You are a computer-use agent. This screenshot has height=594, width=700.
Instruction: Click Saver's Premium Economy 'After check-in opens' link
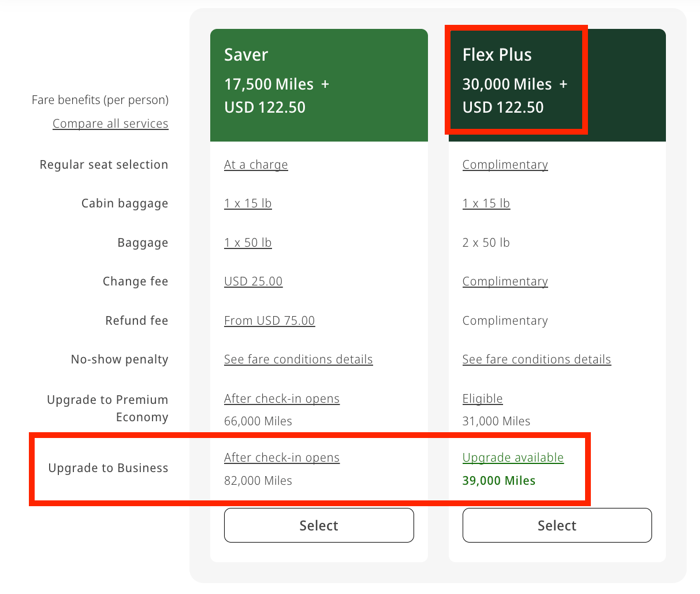(x=282, y=399)
